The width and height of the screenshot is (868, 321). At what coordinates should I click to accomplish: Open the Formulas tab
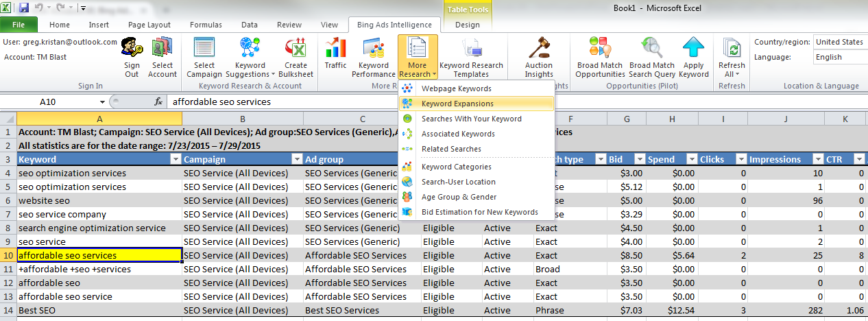[206, 25]
